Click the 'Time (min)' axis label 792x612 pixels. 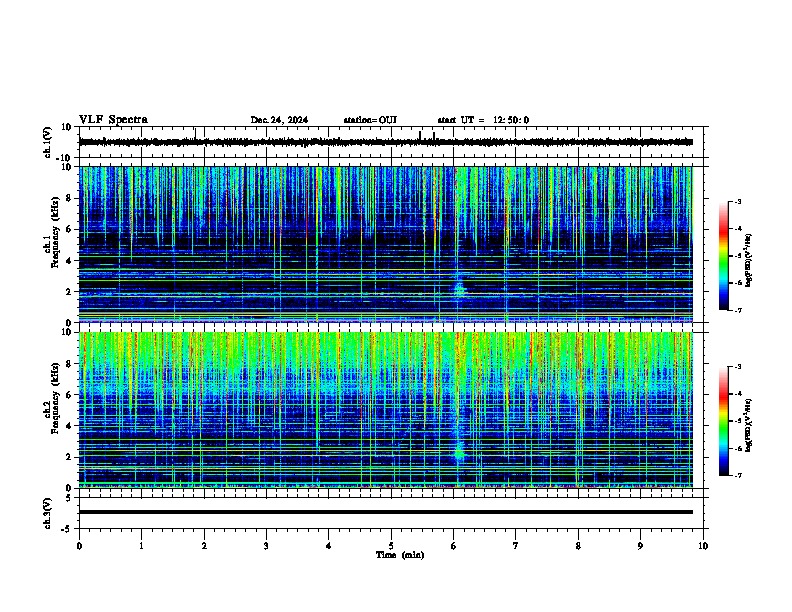pyautogui.click(x=400, y=555)
